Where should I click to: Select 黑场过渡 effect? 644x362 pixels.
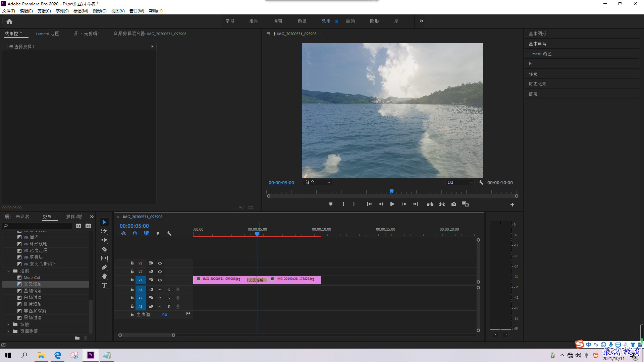(33, 318)
